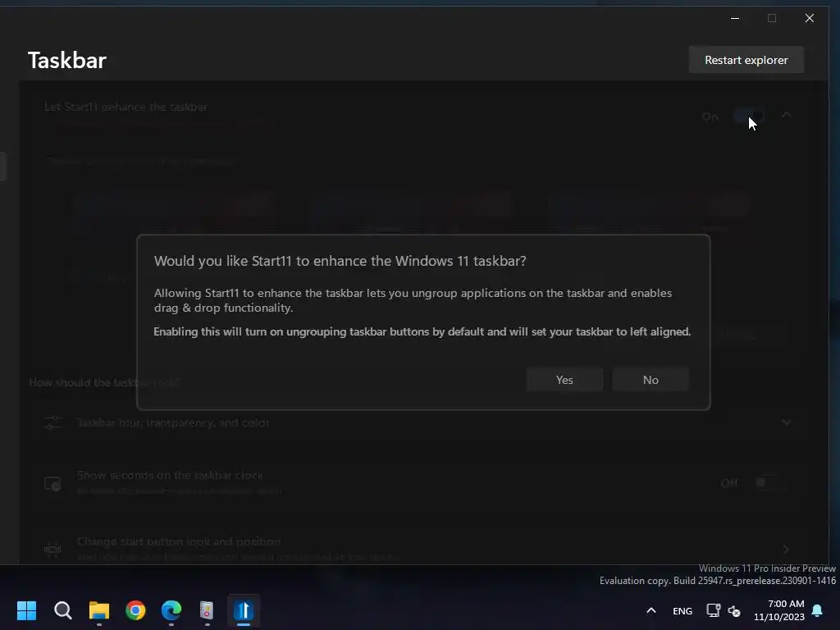Click the blur and color sliders icon

pos(52,422)
